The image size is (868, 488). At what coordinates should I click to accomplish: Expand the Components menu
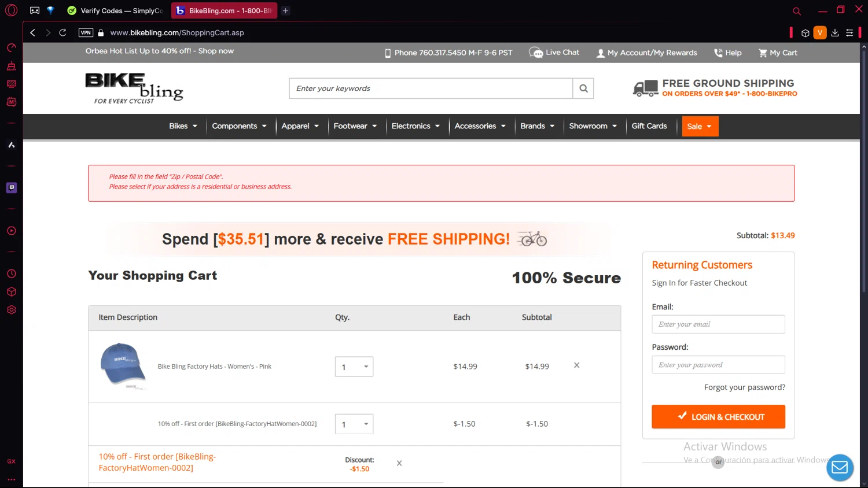240,126
